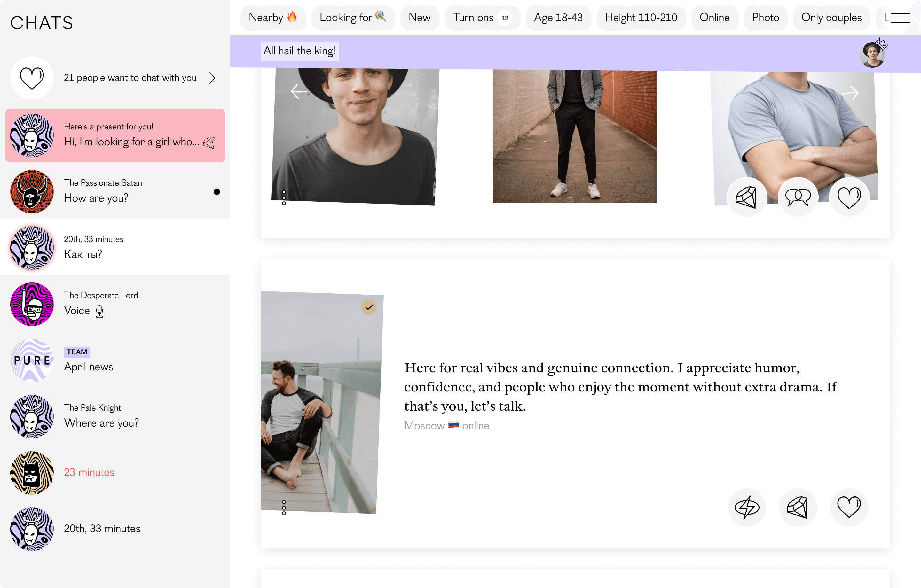Click the microphone icon next to Voice

(x=99, y=311)
